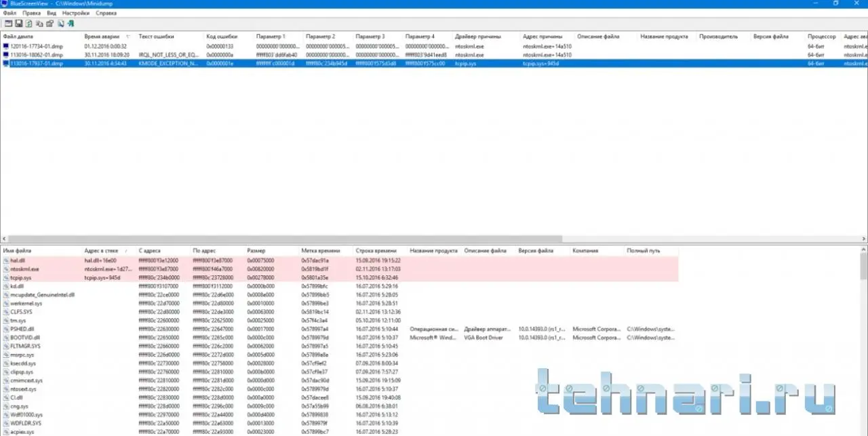Open the Настройки menu

click(75, 13)
